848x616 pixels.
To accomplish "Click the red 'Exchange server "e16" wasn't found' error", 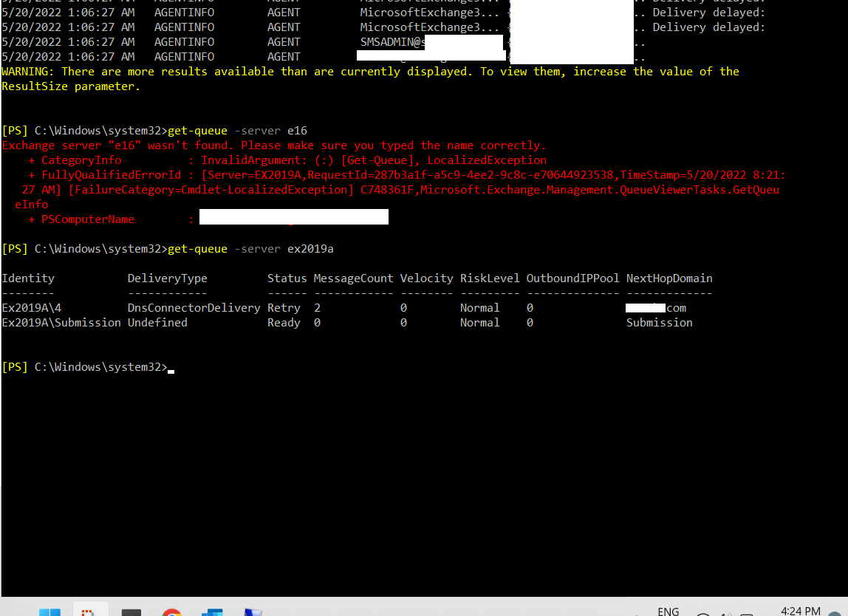I will (x=273, y=146).
